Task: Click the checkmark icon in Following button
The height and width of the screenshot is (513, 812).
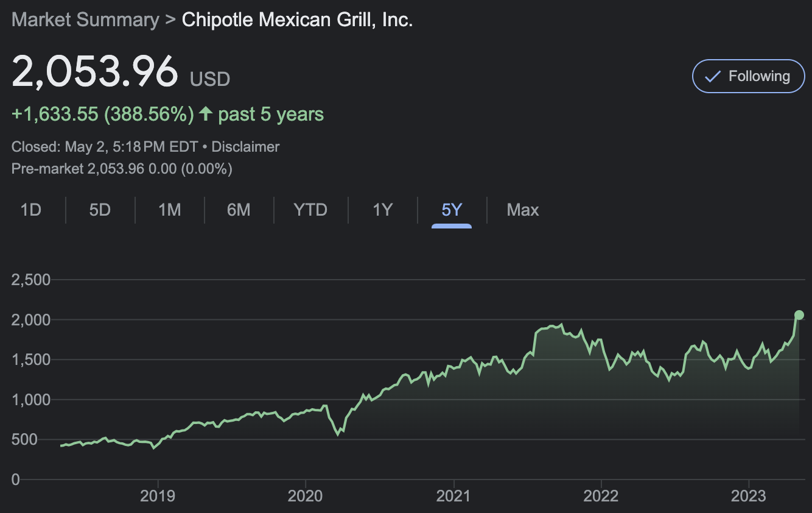Action: (x=712, y=77)
